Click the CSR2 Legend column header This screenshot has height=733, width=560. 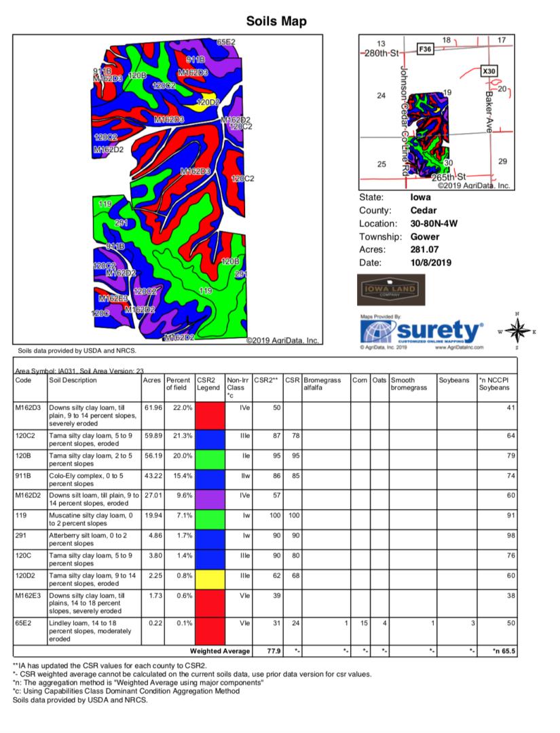pyautogui.click(x=208, y=384)
